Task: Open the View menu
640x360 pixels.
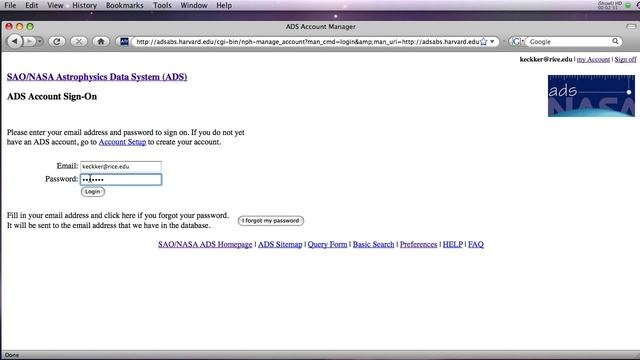Action: tap(55, 5)
